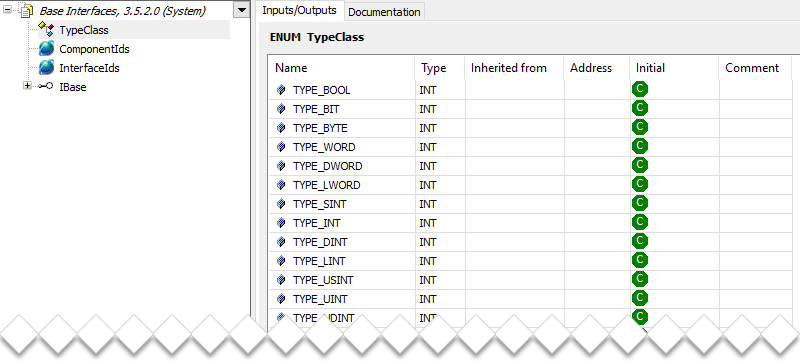The width and height of the screenshot is (800, 362).
Task: Sort by the Name column header
Action: click(x=341, y=68)
